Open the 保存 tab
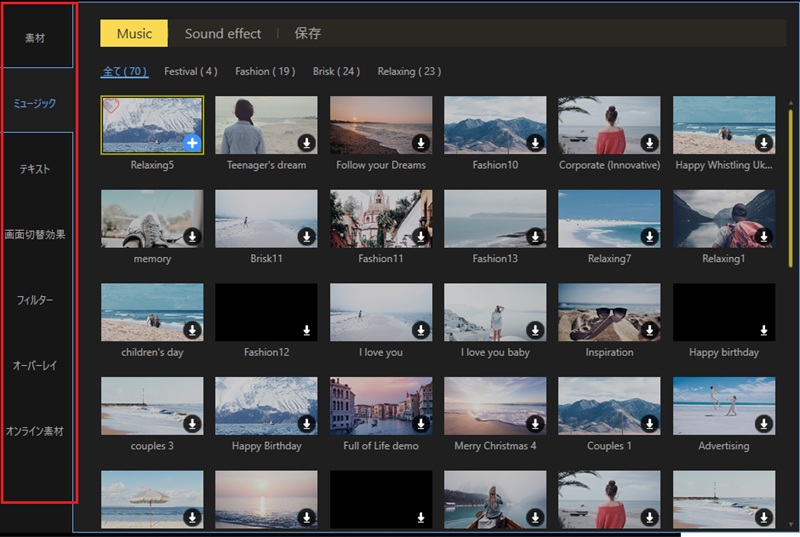The width and height of the screenshot is (800, 537). click(307, 34)
